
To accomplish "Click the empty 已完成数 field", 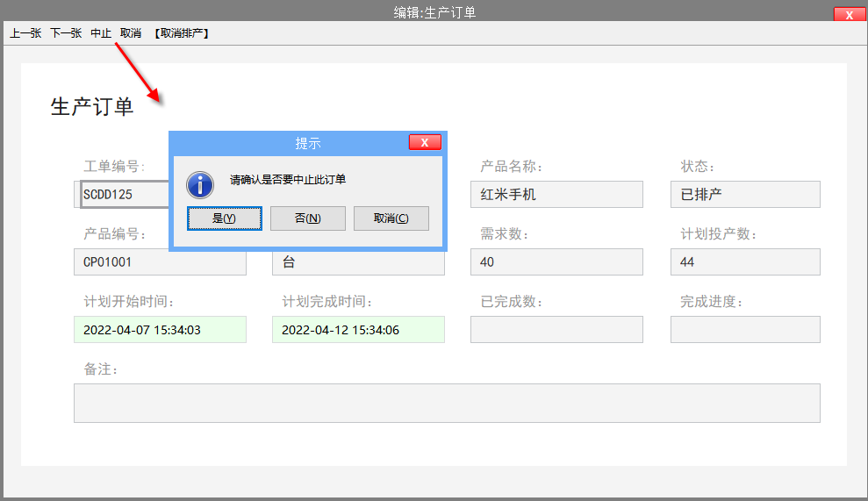I will (557, 329).
